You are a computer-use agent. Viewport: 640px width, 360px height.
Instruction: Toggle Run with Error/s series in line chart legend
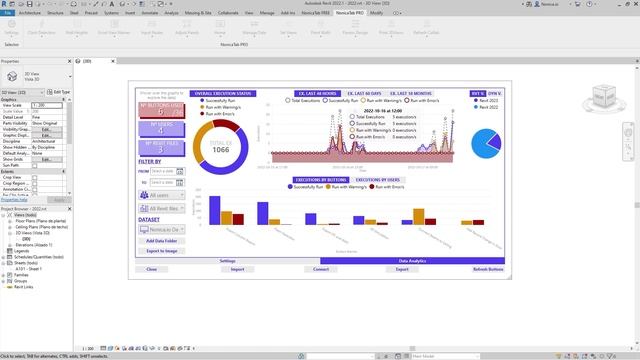tap(422, 100)
